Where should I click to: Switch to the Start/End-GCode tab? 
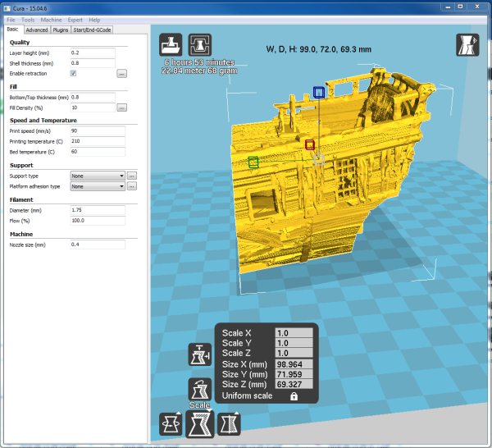92,30
